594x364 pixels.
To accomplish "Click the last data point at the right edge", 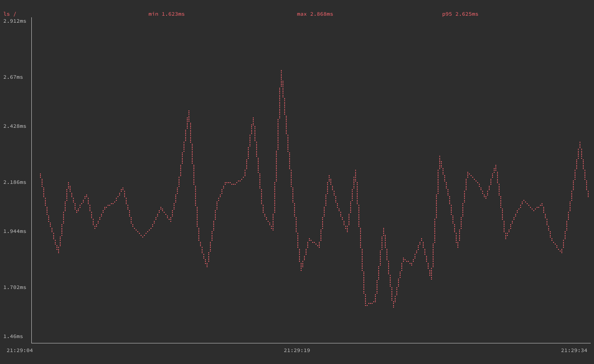I will click(589, 197).
